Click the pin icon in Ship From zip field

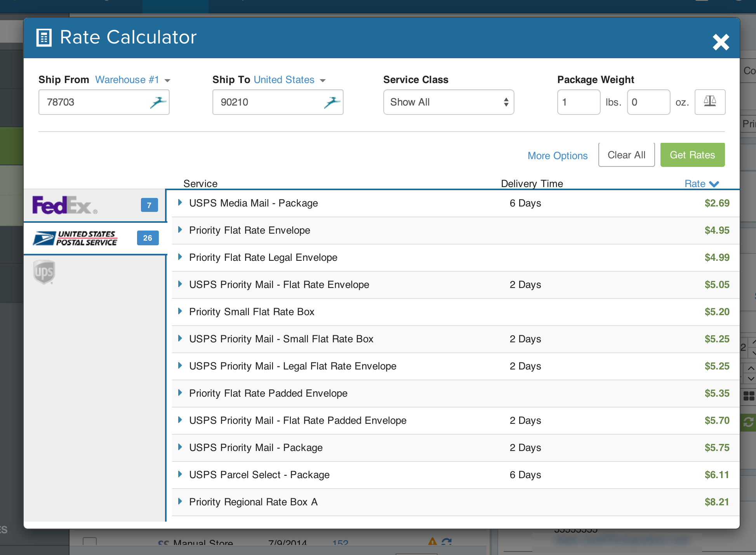[x=158, y=102]
